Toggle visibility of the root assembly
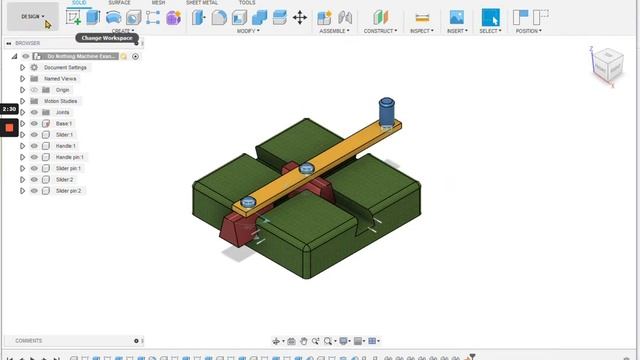This screenshot has height=360, width=640. click(26, 56)
